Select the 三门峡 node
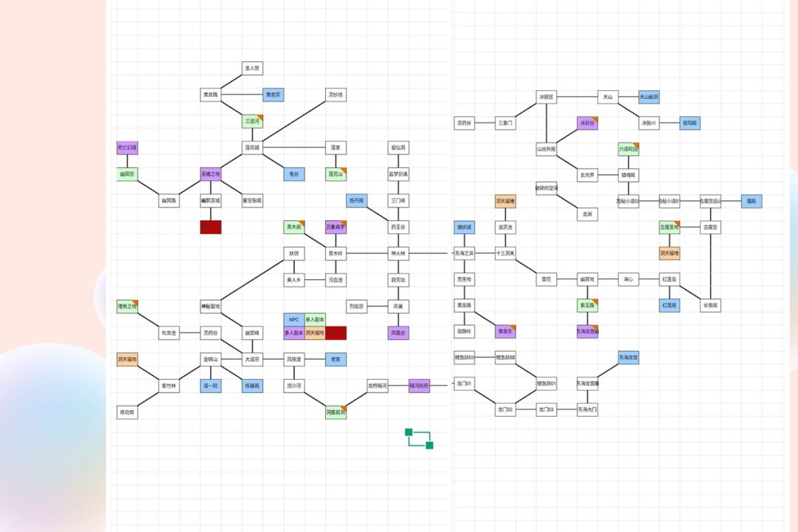 pos(398,200)
